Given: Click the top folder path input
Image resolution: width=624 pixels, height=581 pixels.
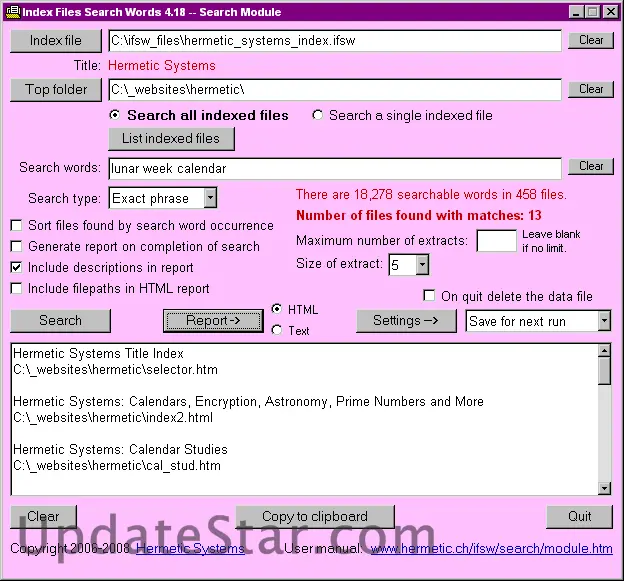Looking at the screenshot, I should 335,90.
